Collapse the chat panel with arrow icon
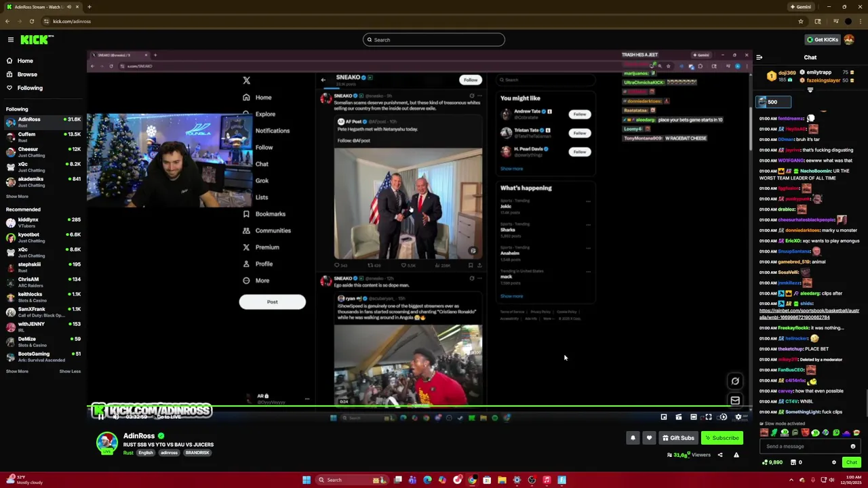The image size is (868, 488). [759, 58]
